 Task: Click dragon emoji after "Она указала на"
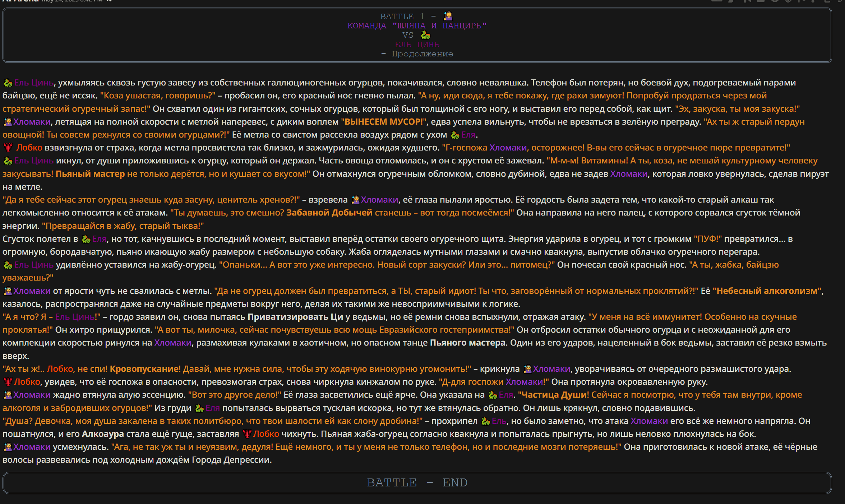493,395
